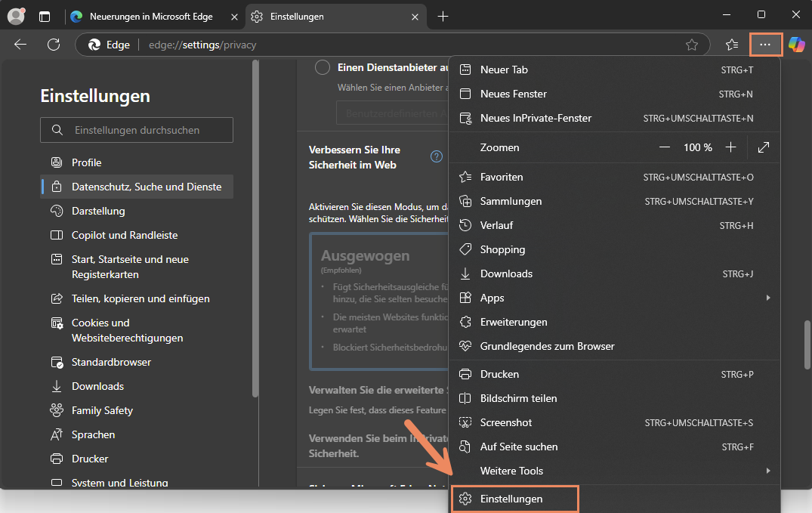
Task: Select Grundlegendes zum Browser
Action: [x=614, y=346]
